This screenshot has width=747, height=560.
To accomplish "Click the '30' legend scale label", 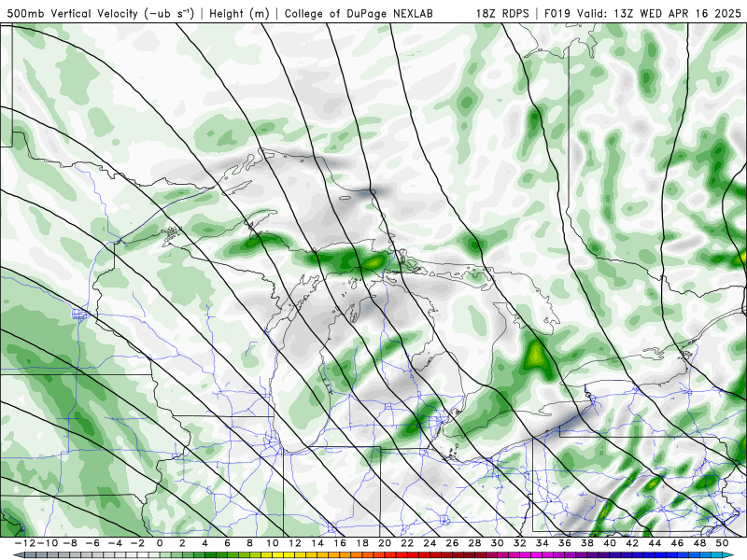I will [498, 543].
